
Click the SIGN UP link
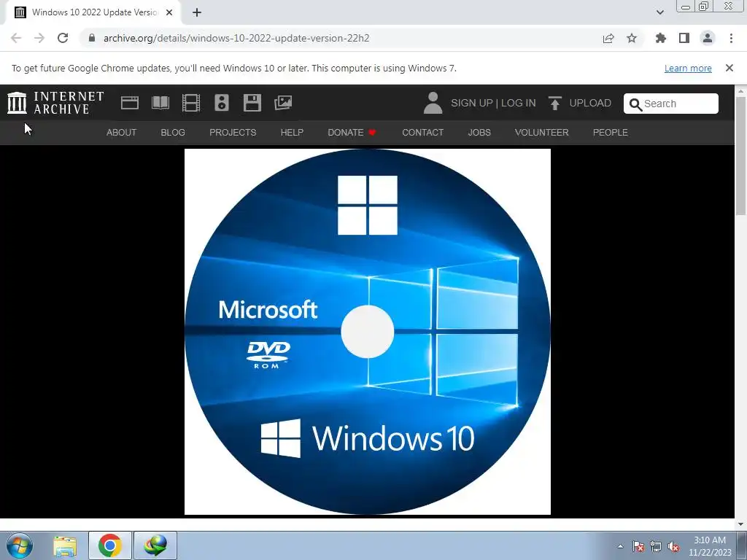point(472,103)
